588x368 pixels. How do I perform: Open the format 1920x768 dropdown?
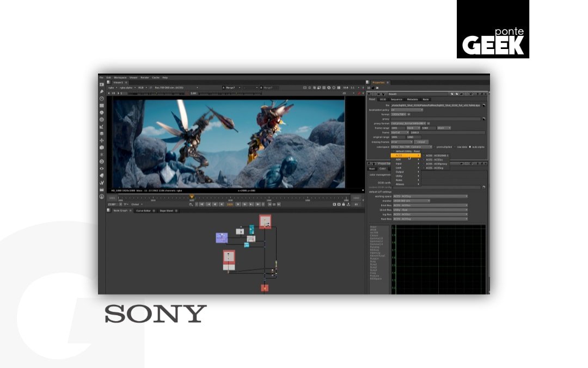pyautogui.click(x=399, y=114)
